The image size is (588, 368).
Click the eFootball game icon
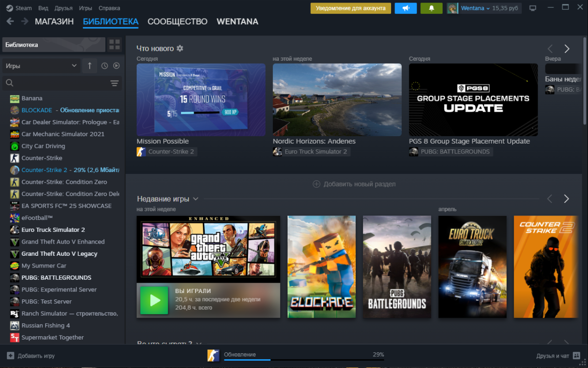pyautogui.click(x=14, y=218)
